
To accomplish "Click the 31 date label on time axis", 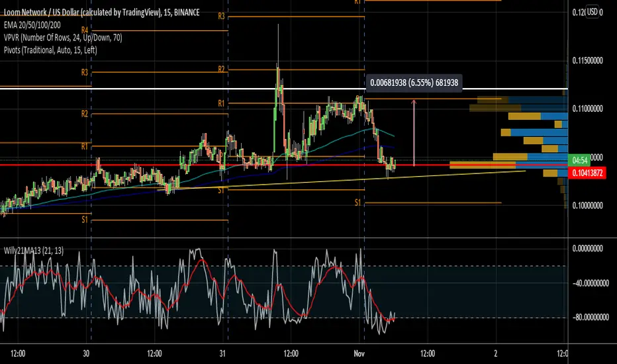I will click(222, 353).
